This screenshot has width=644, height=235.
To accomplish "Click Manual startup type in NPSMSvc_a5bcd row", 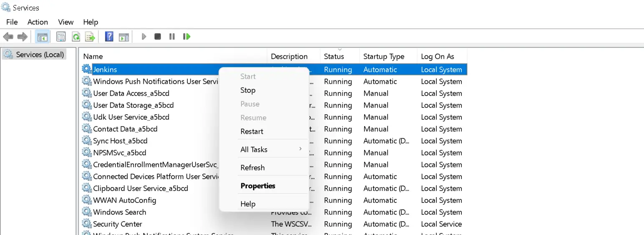I will (x=376, y=152).
